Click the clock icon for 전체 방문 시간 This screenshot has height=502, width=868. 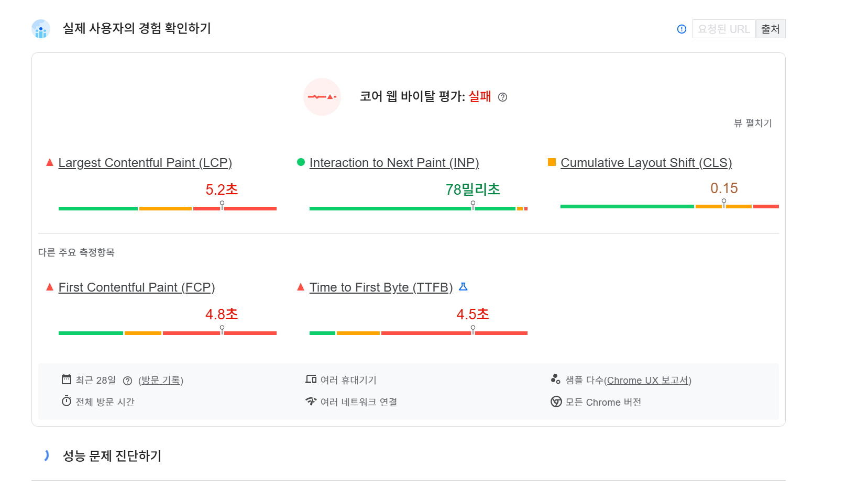click(x=66, y=401)
